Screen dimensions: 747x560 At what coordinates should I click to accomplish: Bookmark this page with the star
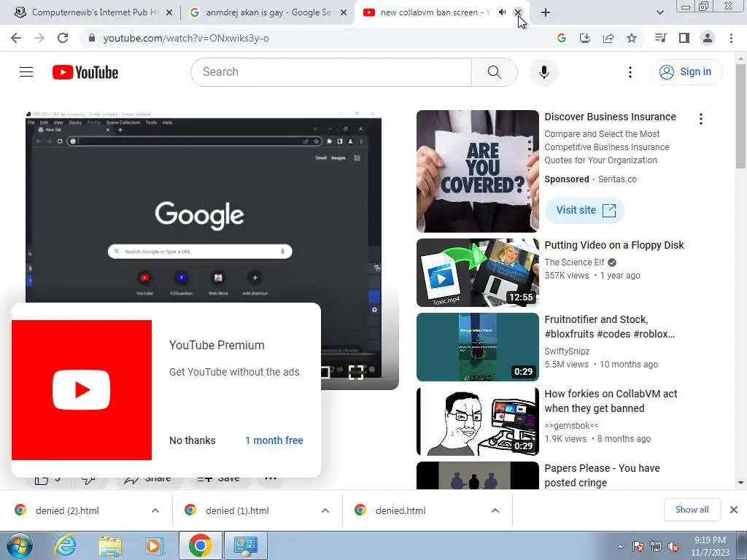[x=632, y=38]
